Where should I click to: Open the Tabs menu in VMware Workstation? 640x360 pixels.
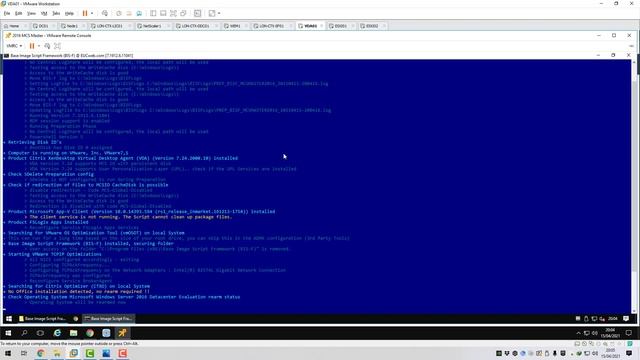56,13
